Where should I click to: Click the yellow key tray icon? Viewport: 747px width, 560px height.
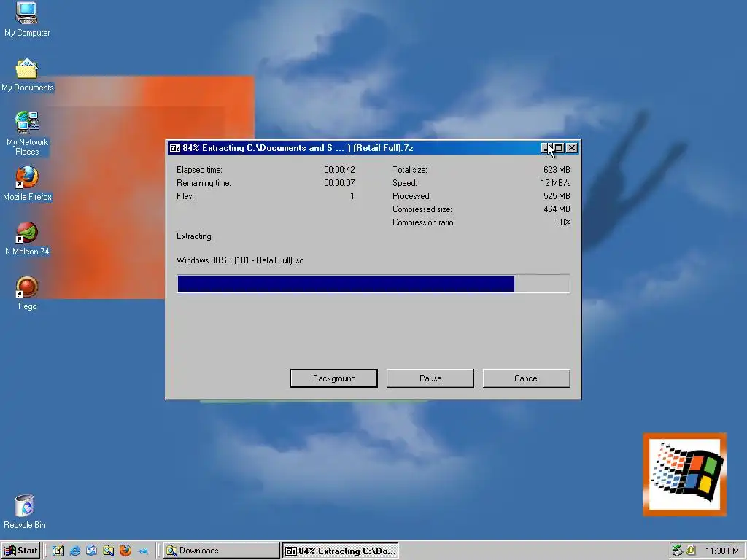(690, 551)
